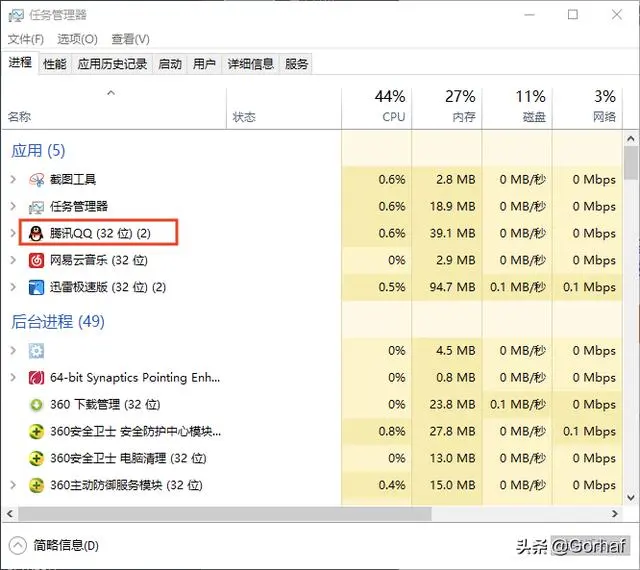Open the 文件(F) menu

[26, 39]
